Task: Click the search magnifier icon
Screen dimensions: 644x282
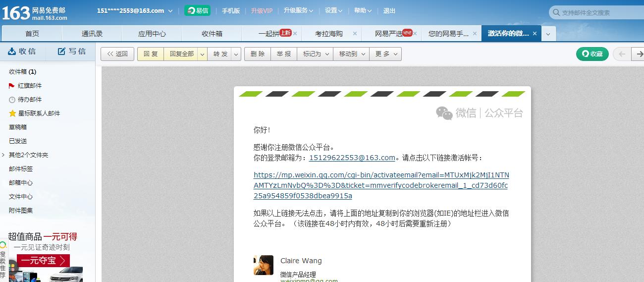Action: (x=556, y=13)
